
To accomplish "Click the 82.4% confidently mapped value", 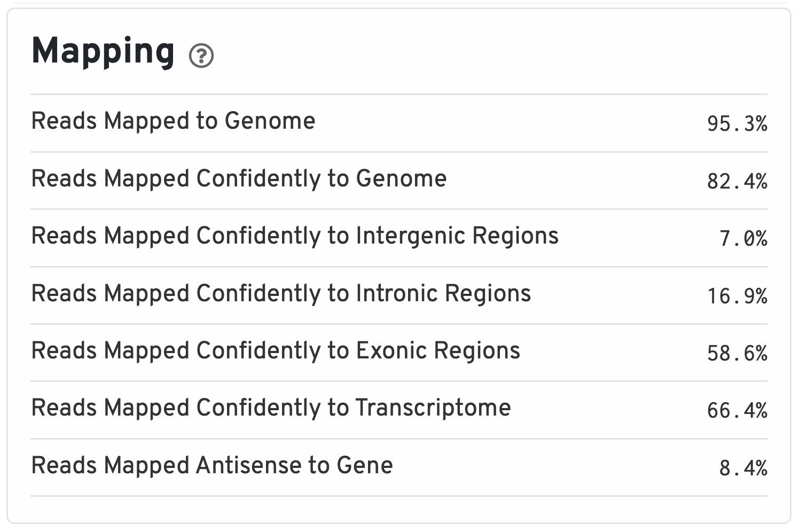I will (x=737, y=182).
